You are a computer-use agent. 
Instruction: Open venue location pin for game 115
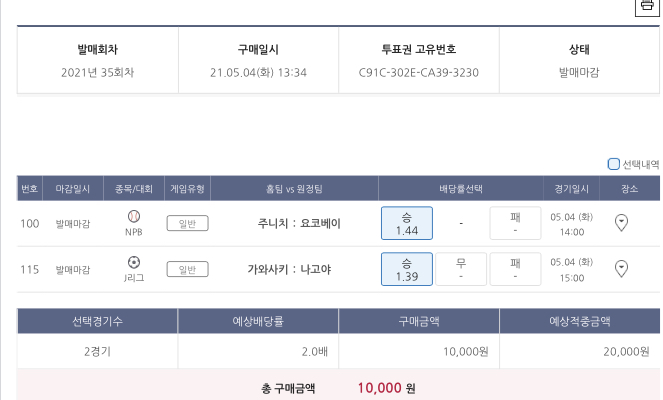[x=621, y=268]
